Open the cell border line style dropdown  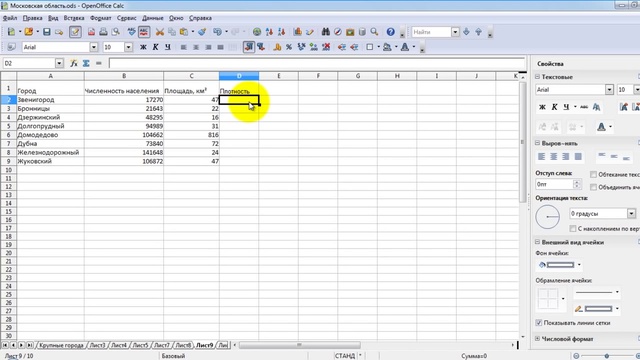[617, 292]
